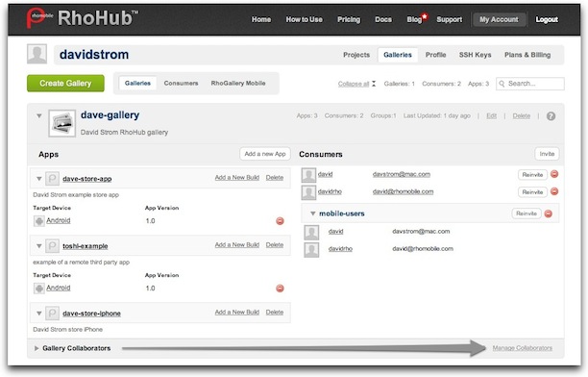Image resolution: width=588 pixels, height=377 pixels.
Task: Remove Android build from dave-store-app
Action: (x=280, y=221)
